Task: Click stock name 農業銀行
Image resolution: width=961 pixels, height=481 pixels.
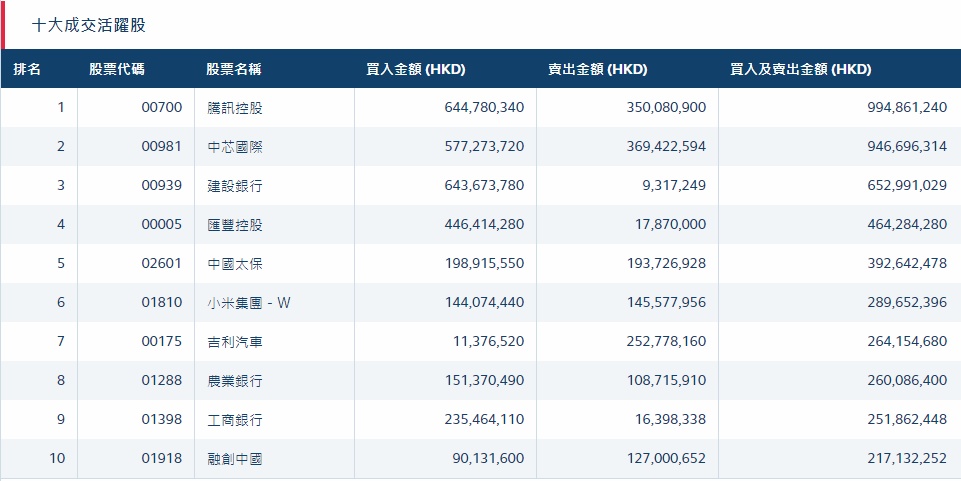Action: point(235,381)
